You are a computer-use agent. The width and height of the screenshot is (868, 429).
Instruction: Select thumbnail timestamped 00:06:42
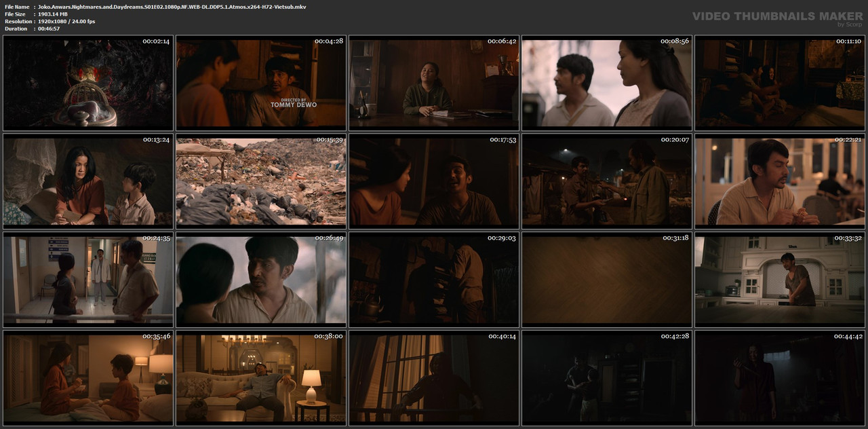pyautogui.click(x=434, y=83)
